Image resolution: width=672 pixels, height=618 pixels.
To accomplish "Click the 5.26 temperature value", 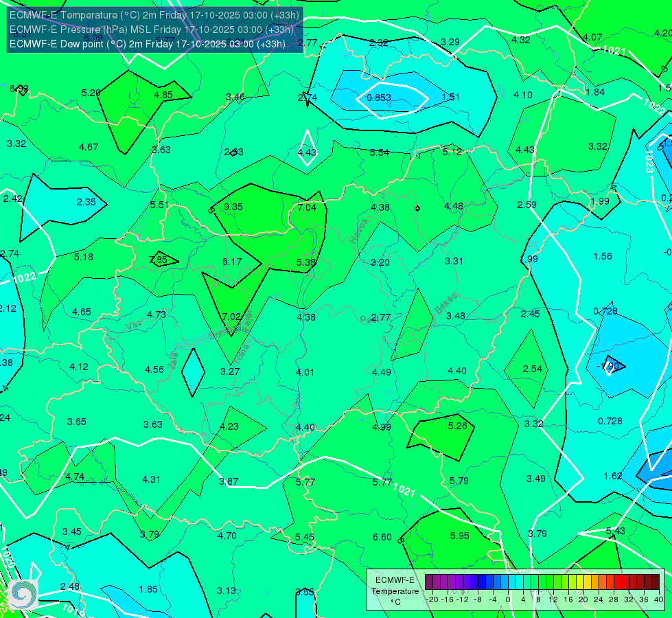I will pyautogui.click(x=457, y=426).
